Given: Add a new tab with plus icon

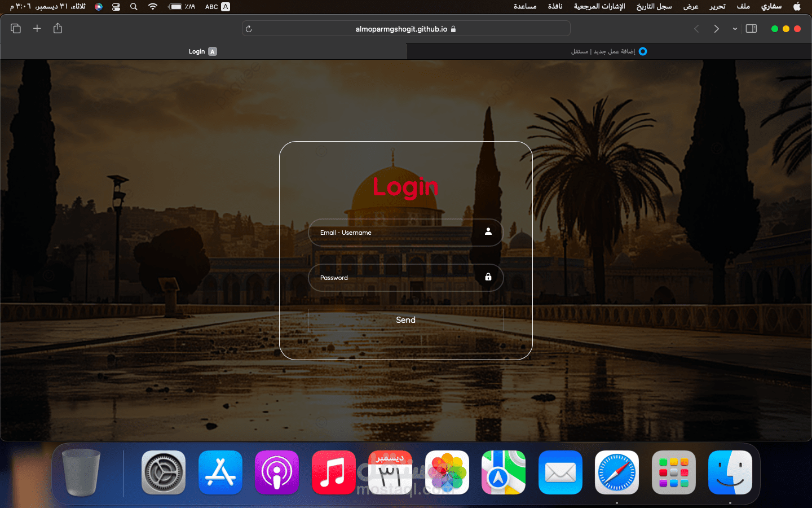Looking at the screenshot, I should pyautogui.click(x=37, y=28).
